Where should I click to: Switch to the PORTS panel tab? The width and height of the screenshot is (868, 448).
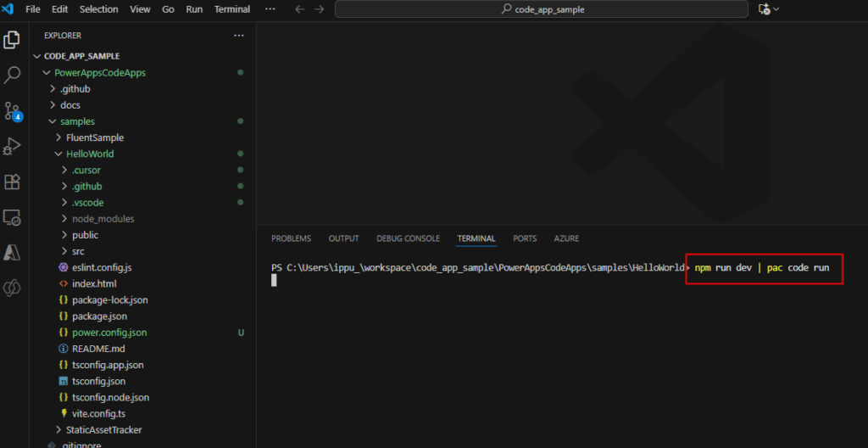click(x=525, y=238)
